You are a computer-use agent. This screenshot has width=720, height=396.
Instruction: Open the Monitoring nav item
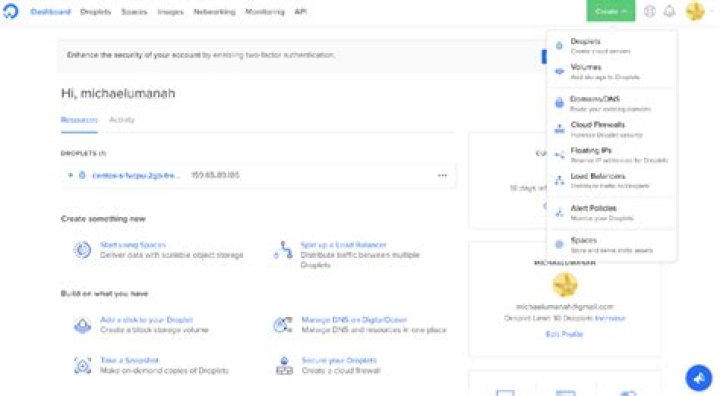point(265,11)
